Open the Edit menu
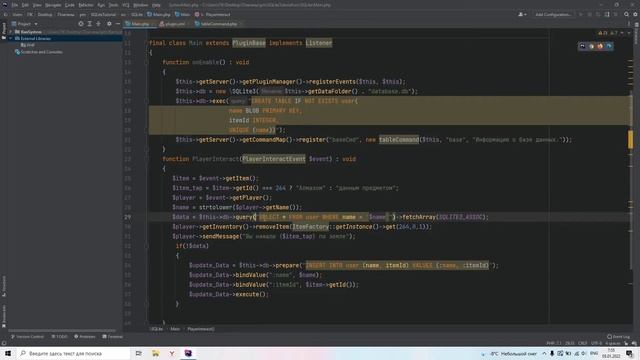Image resolution: width=640 pixels, height=360 pixels. pyautogui.click(x=25, y=5)
